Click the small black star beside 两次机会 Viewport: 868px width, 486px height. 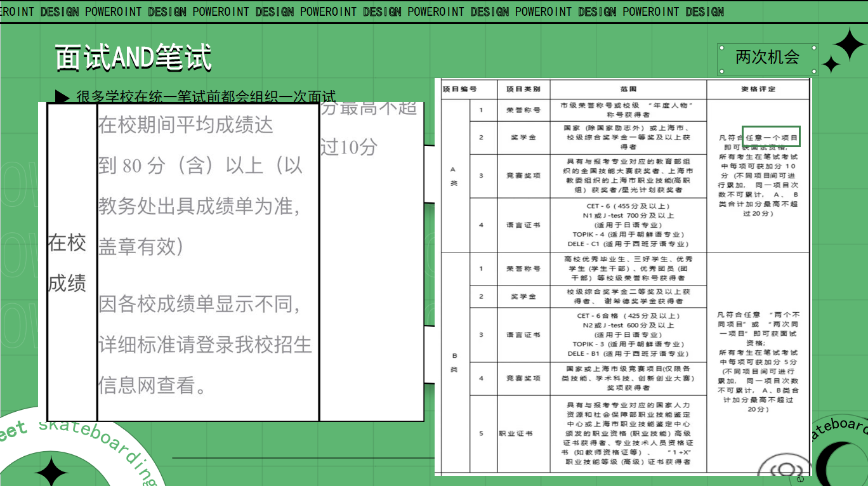click(x=831, y=64)
